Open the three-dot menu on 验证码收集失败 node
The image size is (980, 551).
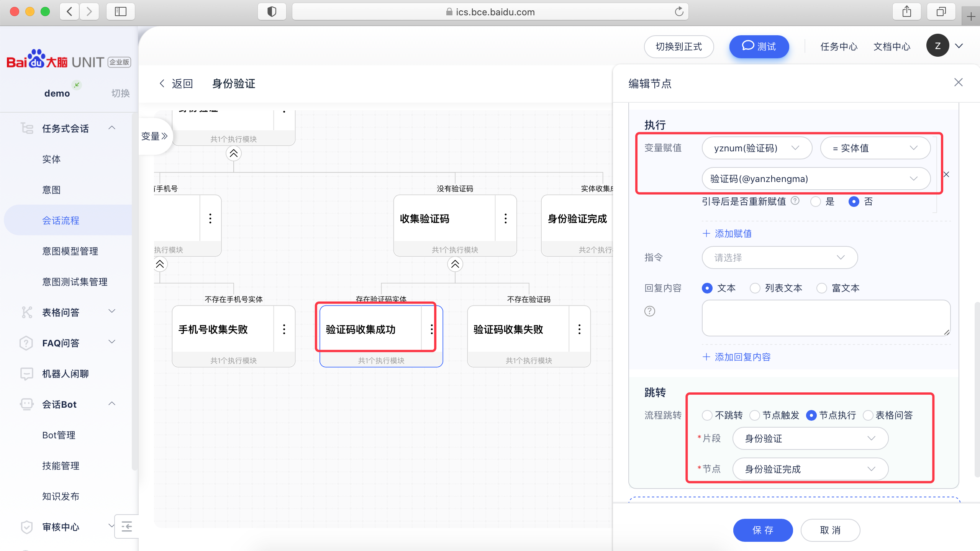[579, 329]
